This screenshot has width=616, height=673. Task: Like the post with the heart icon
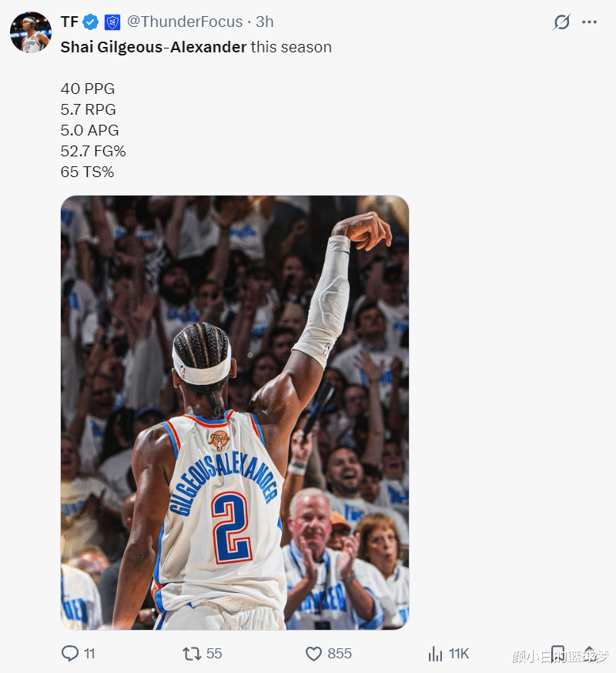pyautogui.click(x=313, y=654)
